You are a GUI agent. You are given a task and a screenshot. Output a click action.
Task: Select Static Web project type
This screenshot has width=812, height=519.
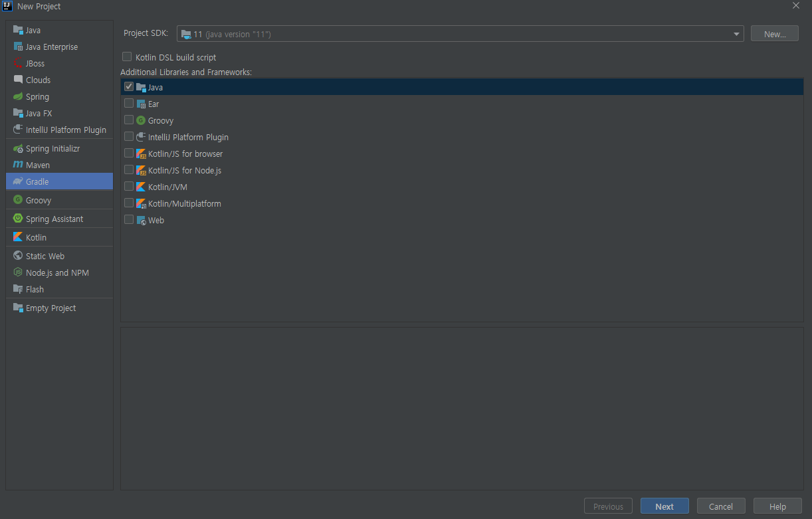point(59,256)
